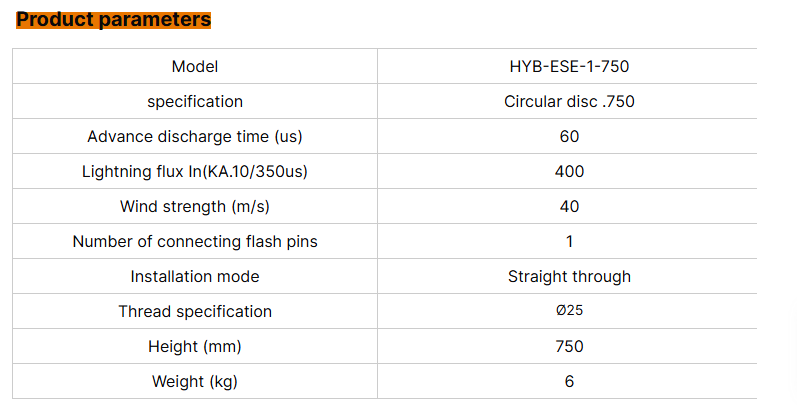Select the Lightning flux In label
797x410 pixels.
195,172
